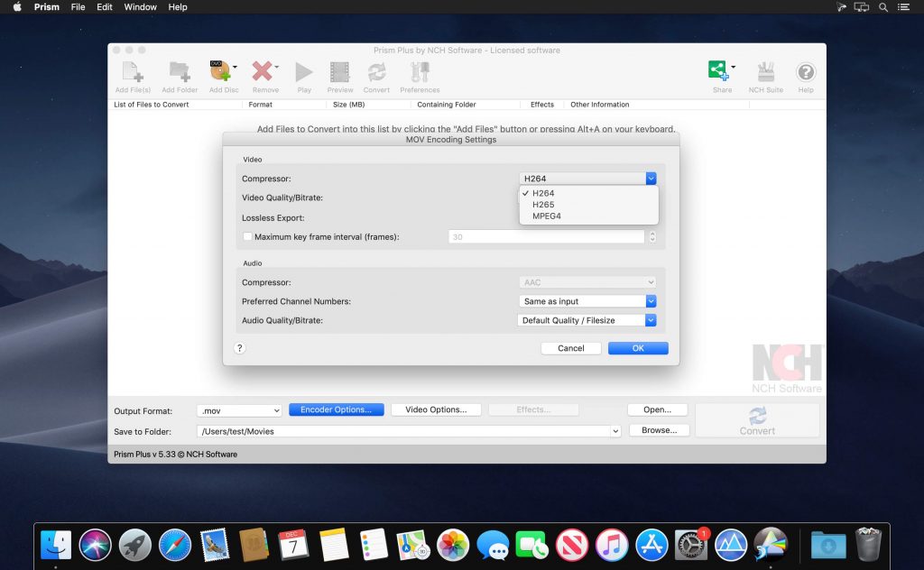Click the Browse button

point(659,430)
